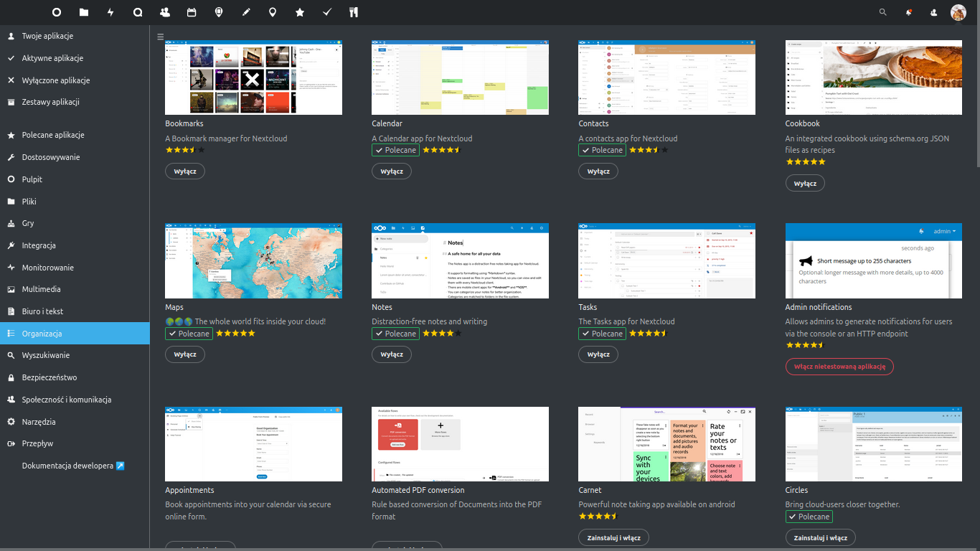Open 'Polecane aplikacje' category

(75, 135)
